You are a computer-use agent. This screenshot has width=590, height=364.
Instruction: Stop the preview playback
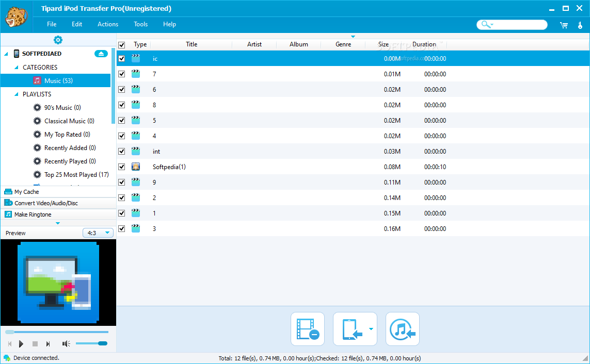point(35,344)
